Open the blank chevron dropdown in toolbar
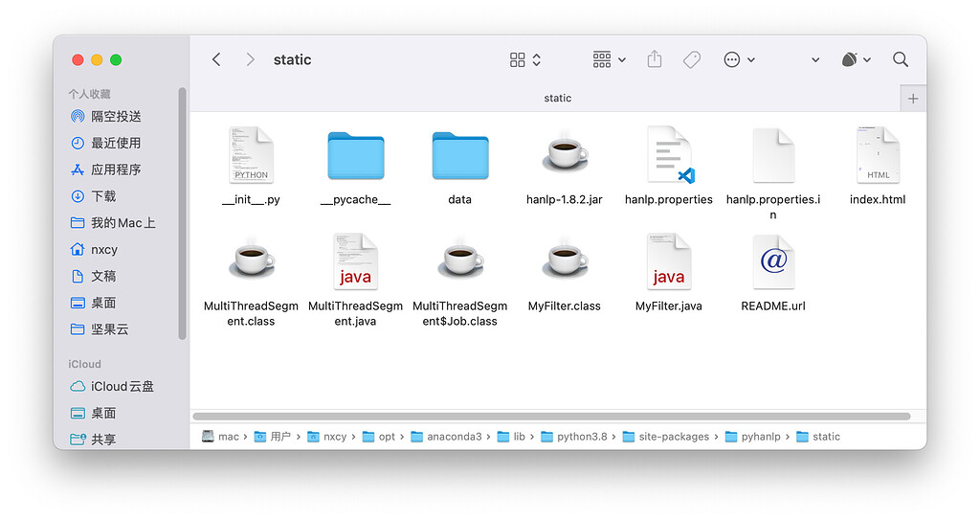Screen dimensions: 980x520 tap(815, 60)
